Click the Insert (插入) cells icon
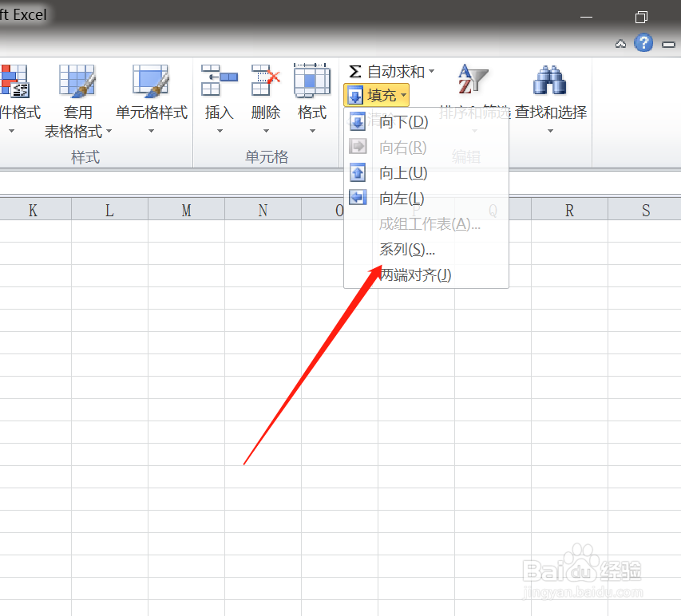This screenshot has height=616, width=681. point(220,81)
